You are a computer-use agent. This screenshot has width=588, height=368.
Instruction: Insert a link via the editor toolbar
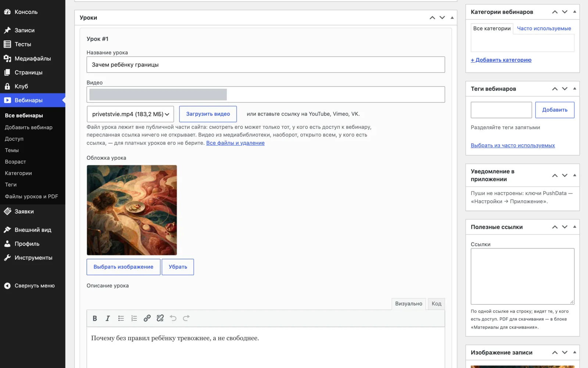coord(147,318)
